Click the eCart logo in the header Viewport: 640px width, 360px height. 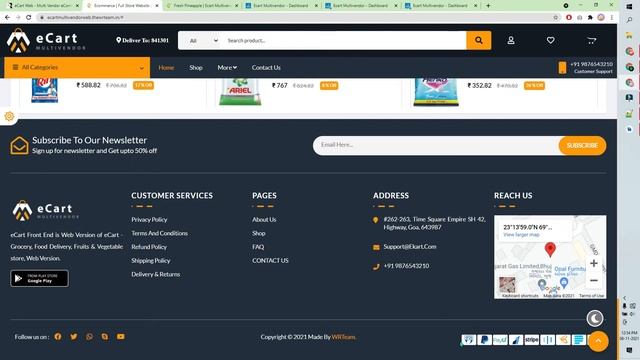click(46, 41)
